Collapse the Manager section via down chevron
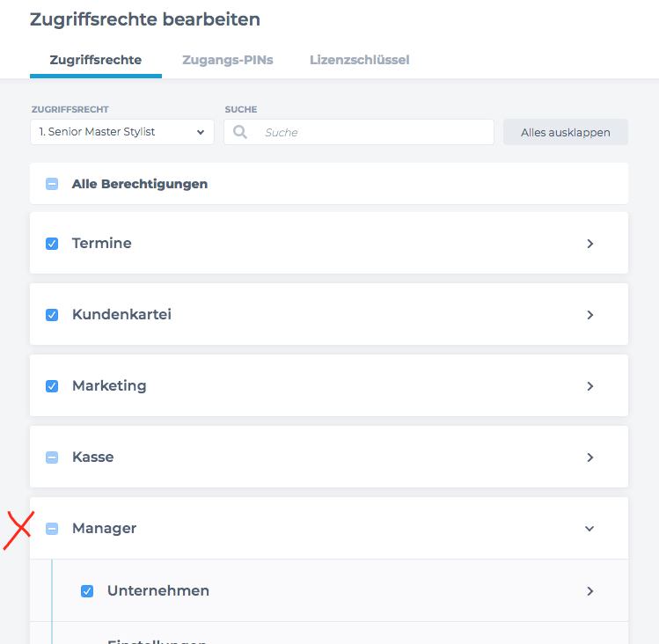 point(589,529)
